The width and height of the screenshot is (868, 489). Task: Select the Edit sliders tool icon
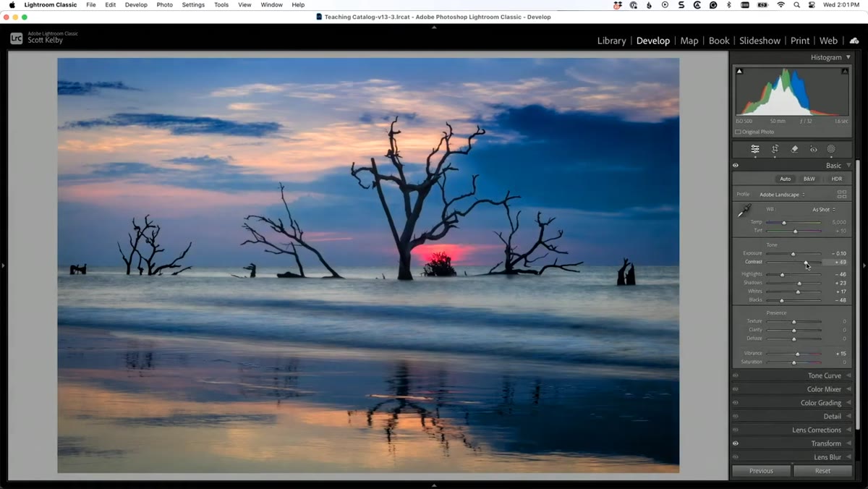[x=755, y=149]
